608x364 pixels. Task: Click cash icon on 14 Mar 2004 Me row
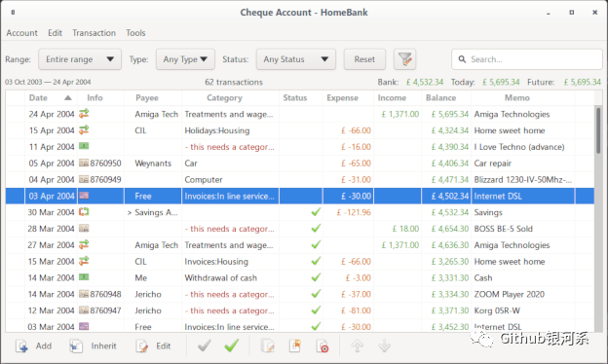84,277
